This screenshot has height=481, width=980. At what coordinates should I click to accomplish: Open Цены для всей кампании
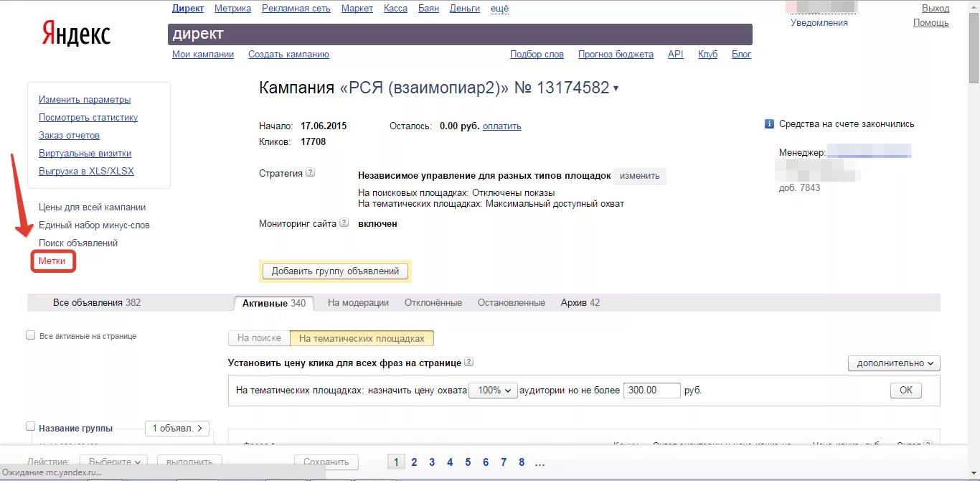click(x=92, y=207)
